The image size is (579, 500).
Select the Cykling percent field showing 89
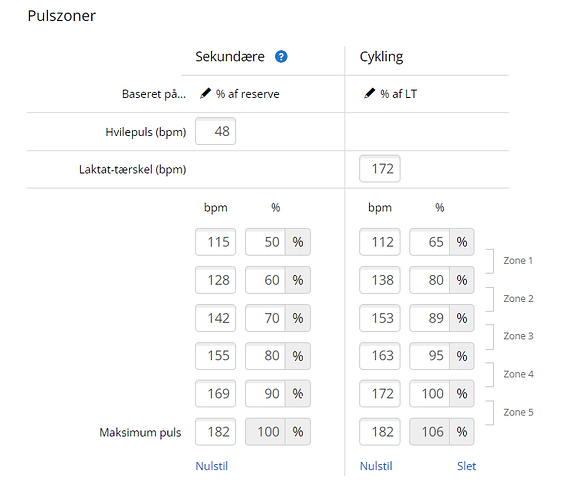coord(429,318)
